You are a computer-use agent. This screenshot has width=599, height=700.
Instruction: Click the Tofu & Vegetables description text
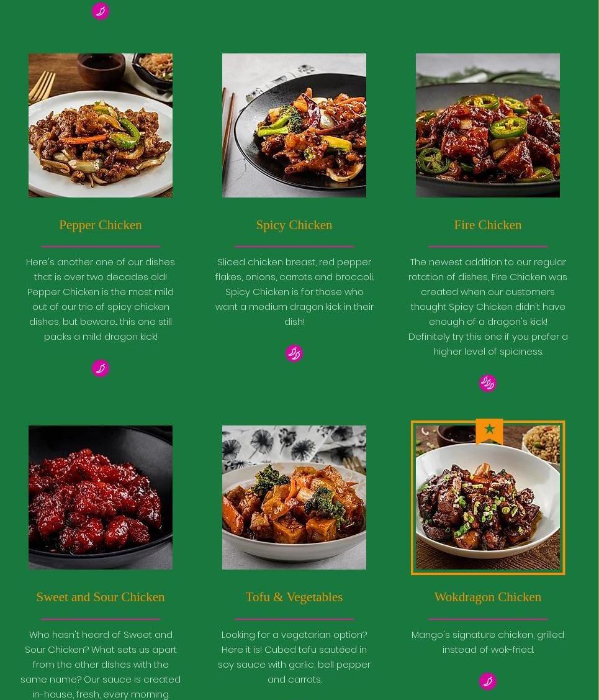point(294,657)
